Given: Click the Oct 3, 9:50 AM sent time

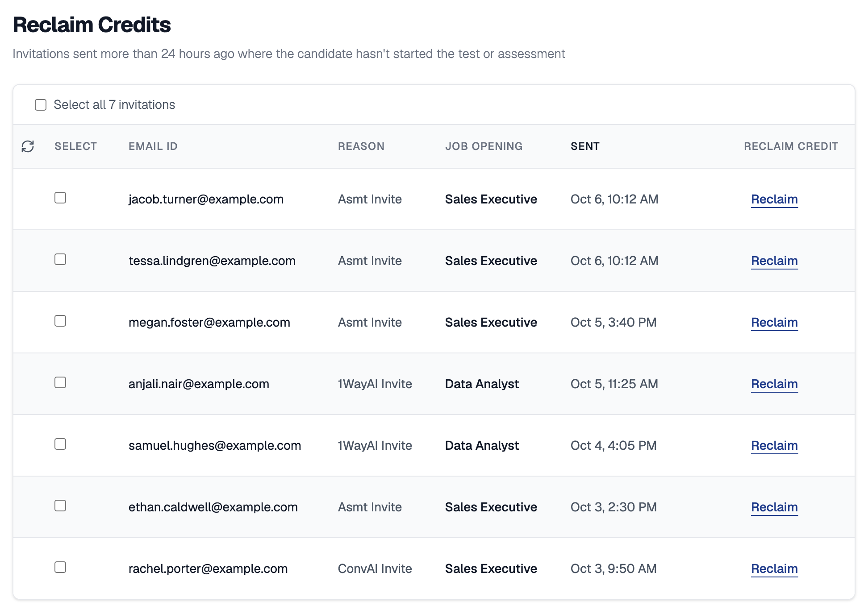Looking at the screenshot, I should point(613,568).
